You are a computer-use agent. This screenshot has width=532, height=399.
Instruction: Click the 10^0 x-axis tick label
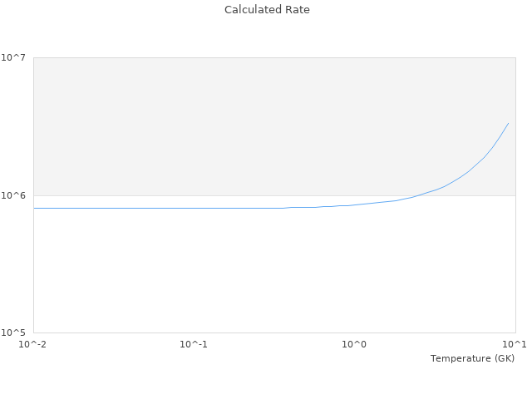[x=354, y=344]
